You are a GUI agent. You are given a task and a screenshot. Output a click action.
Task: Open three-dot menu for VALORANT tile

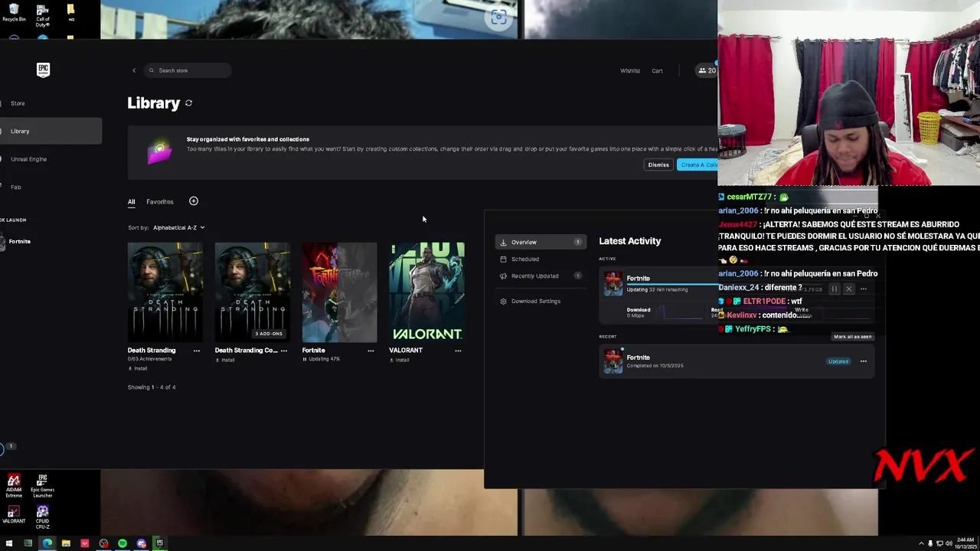[x=458, y=350]
